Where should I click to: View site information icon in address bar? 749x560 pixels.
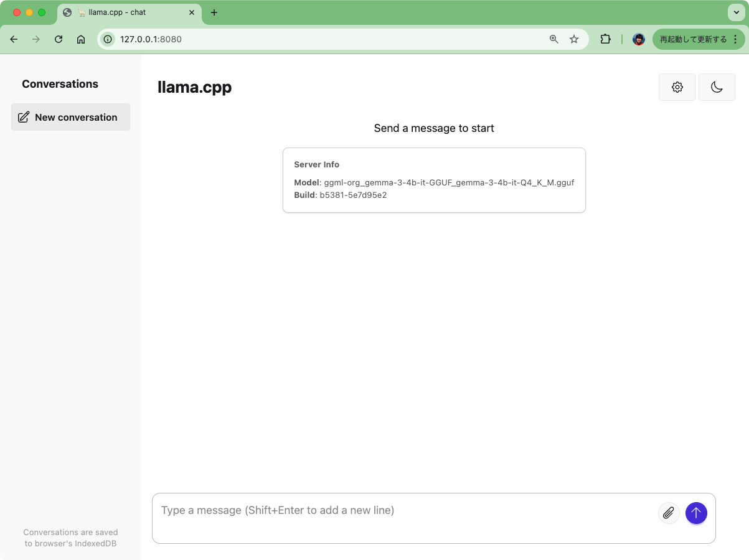(x=108, y=39)
